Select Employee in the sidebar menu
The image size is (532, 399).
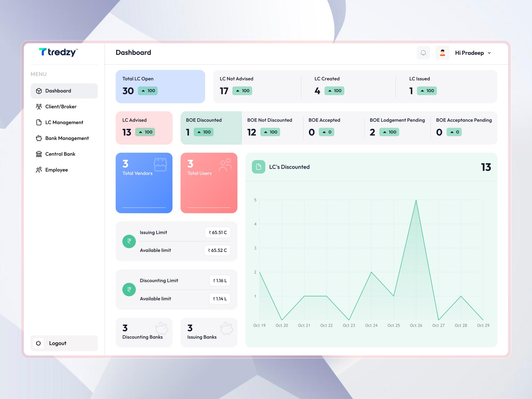pos(56,170)
